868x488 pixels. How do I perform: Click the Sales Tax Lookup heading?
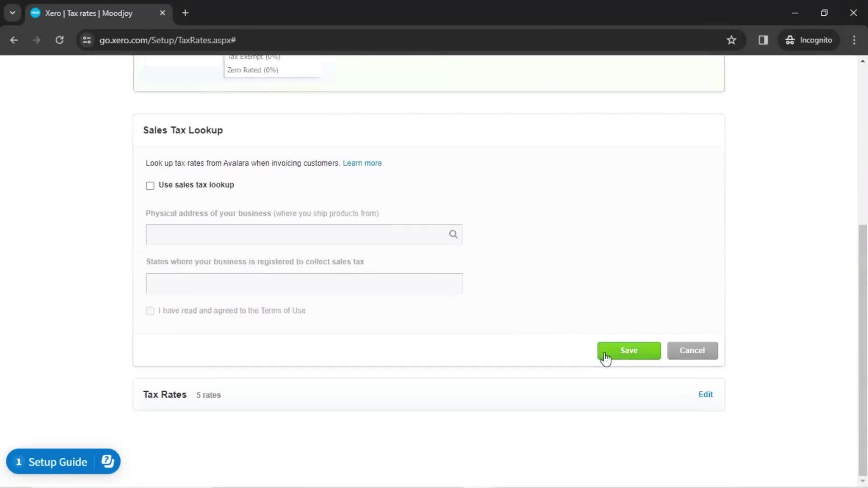pos(183,130)
